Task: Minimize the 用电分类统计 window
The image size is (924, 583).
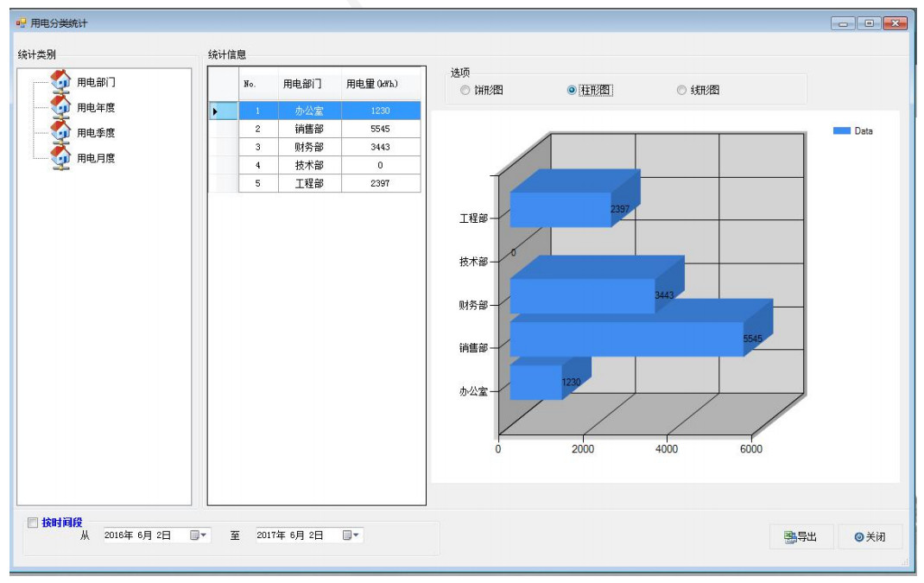Action: (844, 23)
